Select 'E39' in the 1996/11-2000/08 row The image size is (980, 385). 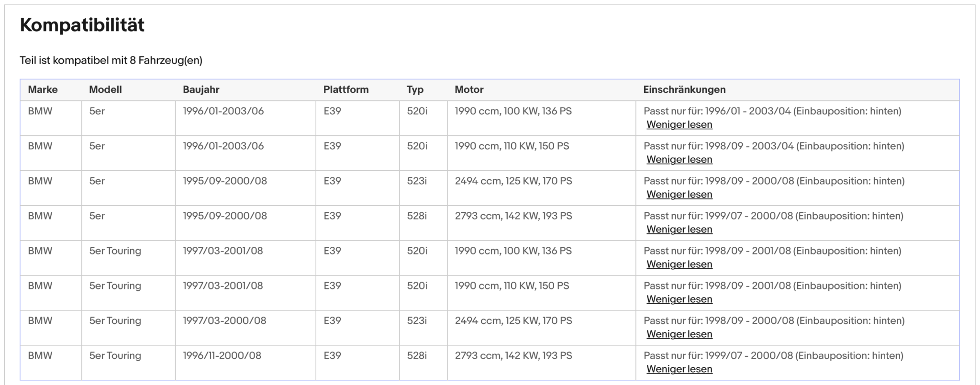click(332, 355)
